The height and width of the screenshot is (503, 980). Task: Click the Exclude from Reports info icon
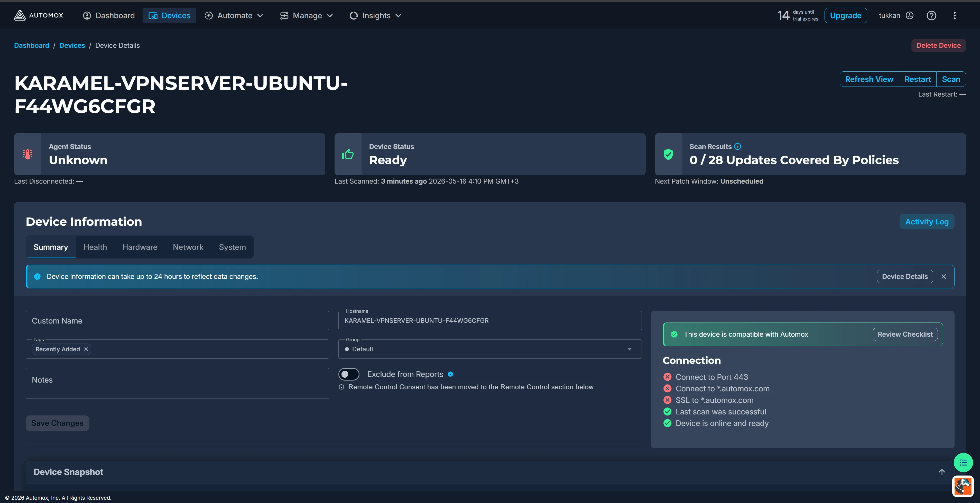coord(450,375)
